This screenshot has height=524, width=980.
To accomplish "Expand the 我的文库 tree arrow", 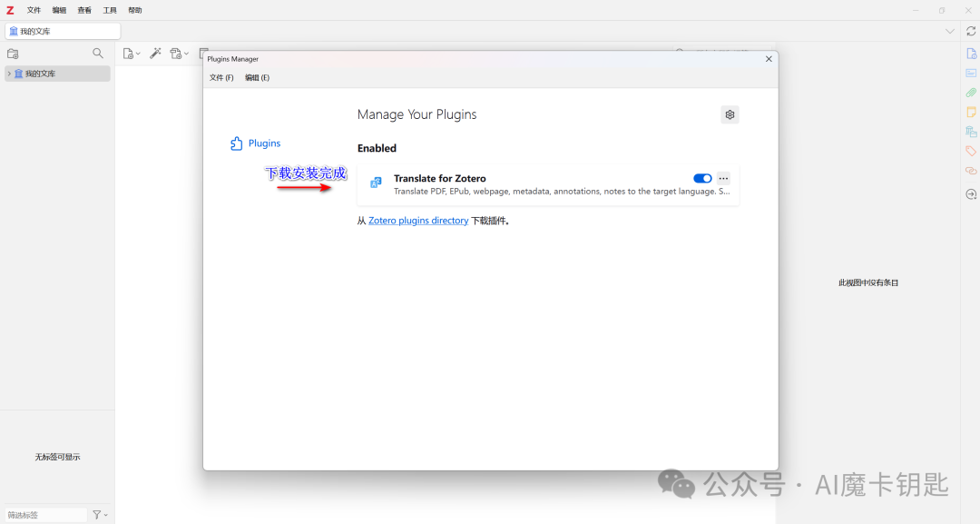I will click(x=9, y=74).
